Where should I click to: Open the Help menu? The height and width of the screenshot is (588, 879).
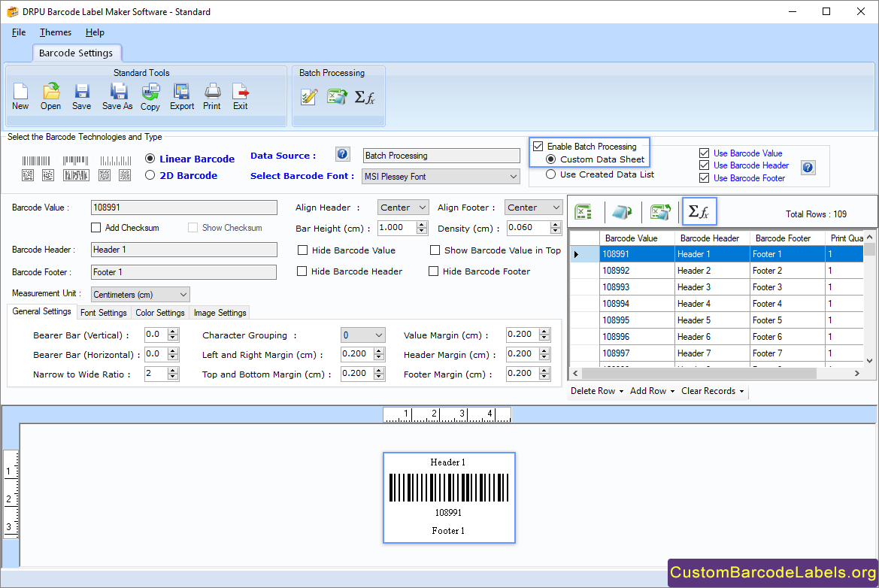pyautogui.click(x=95, y=32)
